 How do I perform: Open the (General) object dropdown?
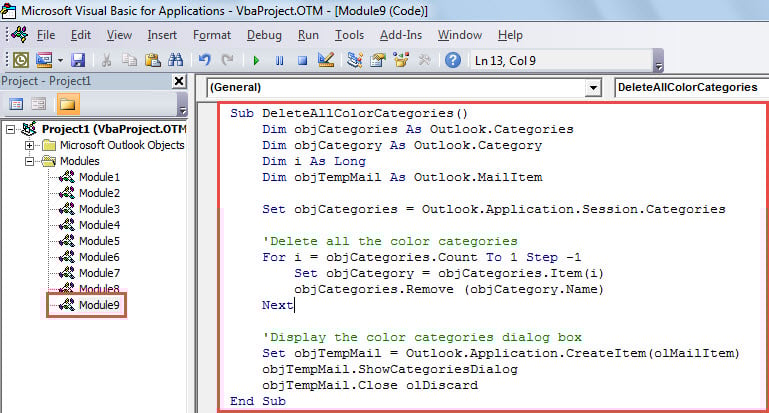pyautogui.click(x=593, y=88)
